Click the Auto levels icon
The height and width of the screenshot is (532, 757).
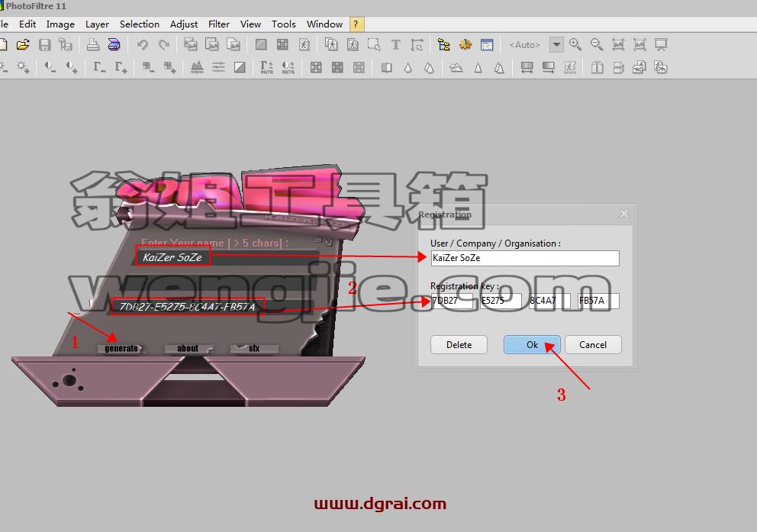(x=266, y=67)
